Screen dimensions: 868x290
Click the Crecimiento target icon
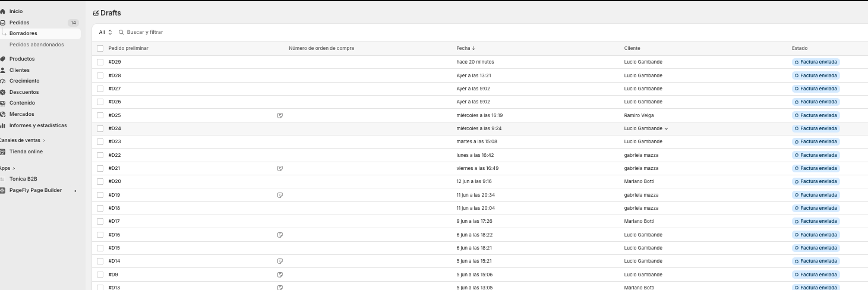point(2,81)
